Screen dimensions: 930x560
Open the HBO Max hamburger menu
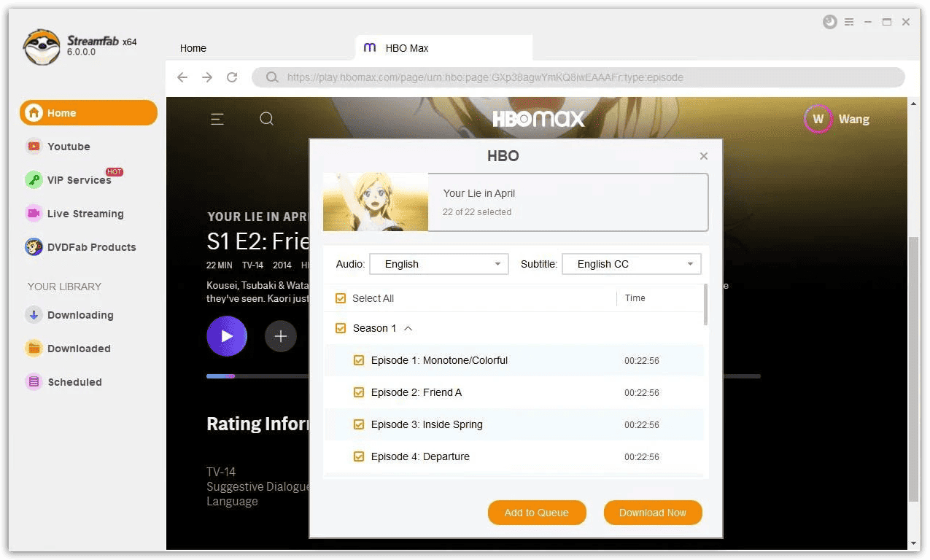tap(217, 119)
